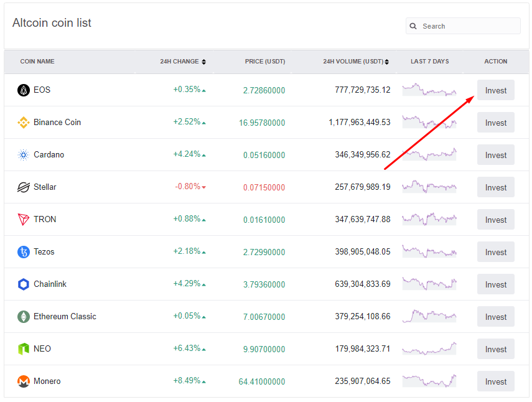Click the 24H CHANGE header label
This screenshot has height=402, width=532.
[x=179, y=62]
